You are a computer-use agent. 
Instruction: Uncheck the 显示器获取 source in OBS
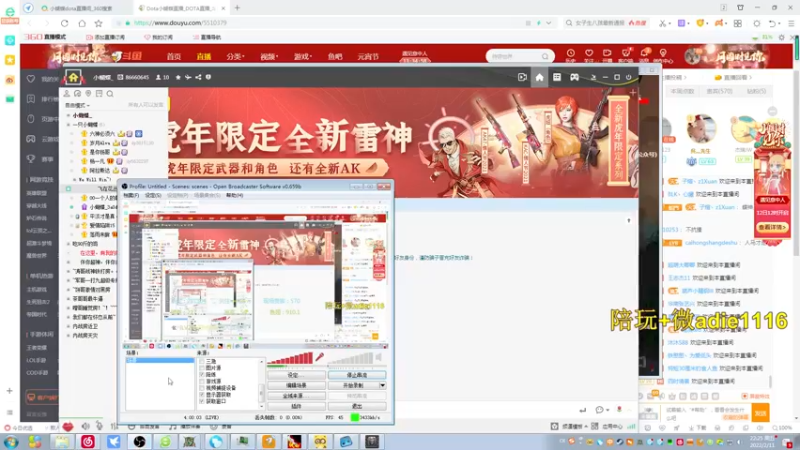202,394
